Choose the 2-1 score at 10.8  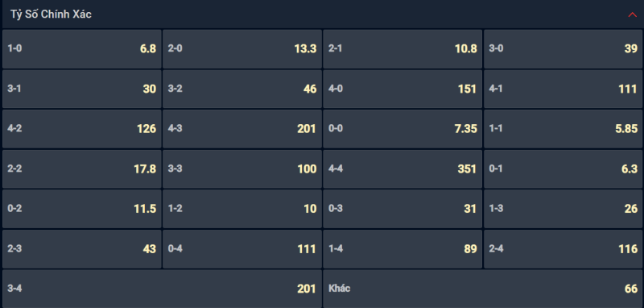pyautogui.click(x=402, y=49)
